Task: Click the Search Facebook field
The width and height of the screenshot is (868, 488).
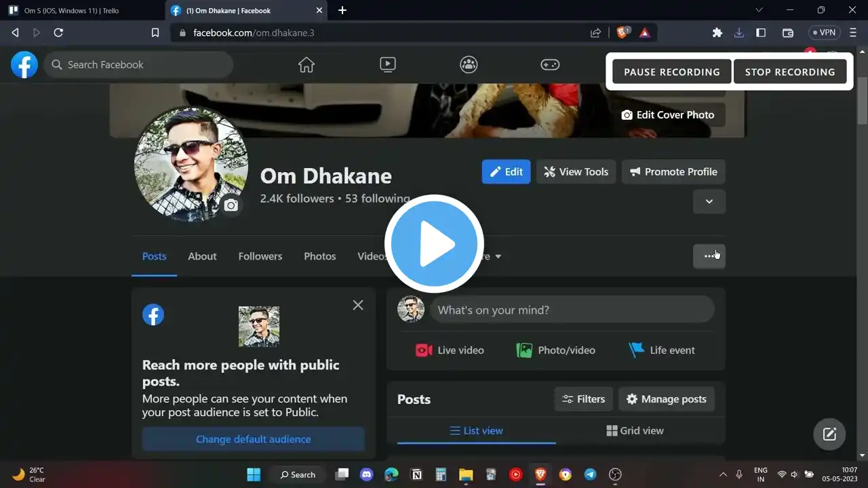Action: click(x=139, y=64)
